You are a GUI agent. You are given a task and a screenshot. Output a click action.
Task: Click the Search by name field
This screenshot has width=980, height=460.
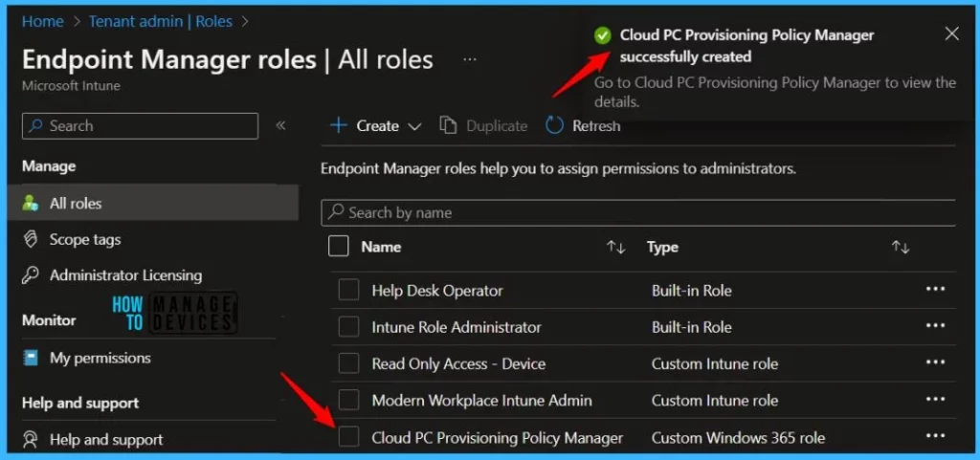(638, 213)
